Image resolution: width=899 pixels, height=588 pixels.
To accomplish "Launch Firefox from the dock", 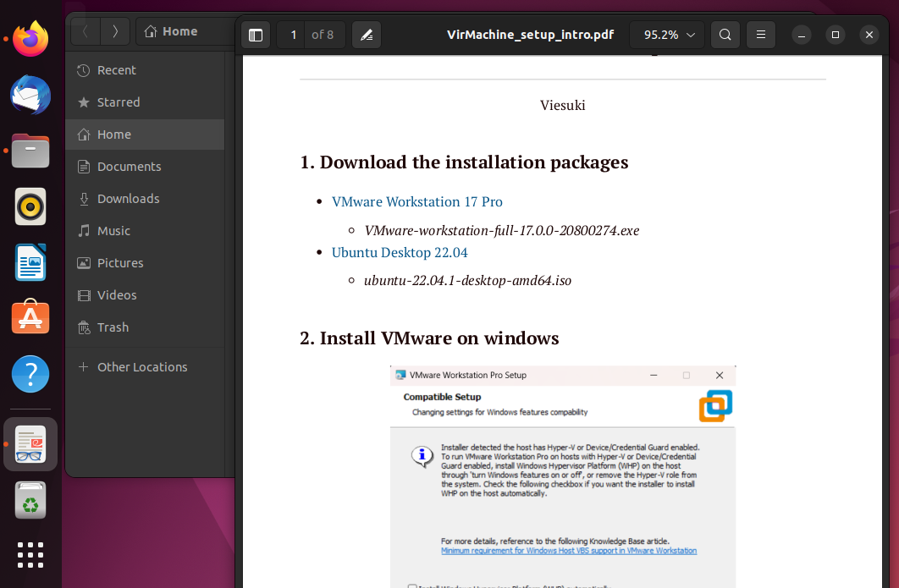I will click(30, 39).
